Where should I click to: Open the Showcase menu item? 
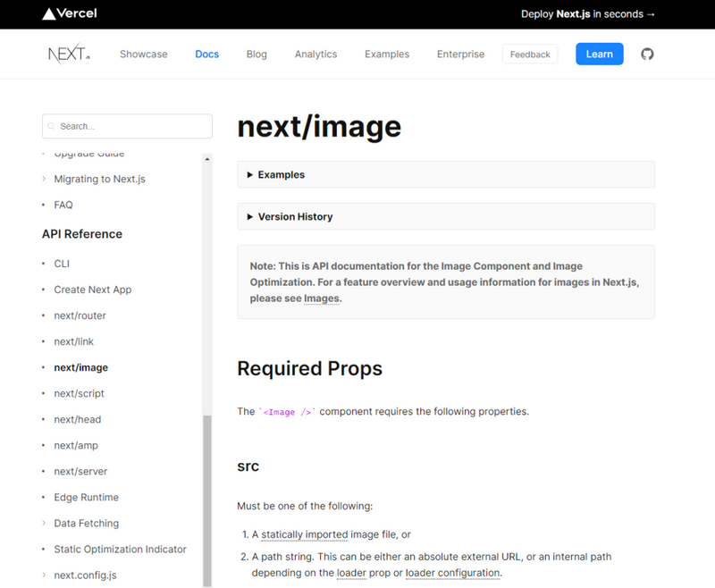[x=143, y=54]
